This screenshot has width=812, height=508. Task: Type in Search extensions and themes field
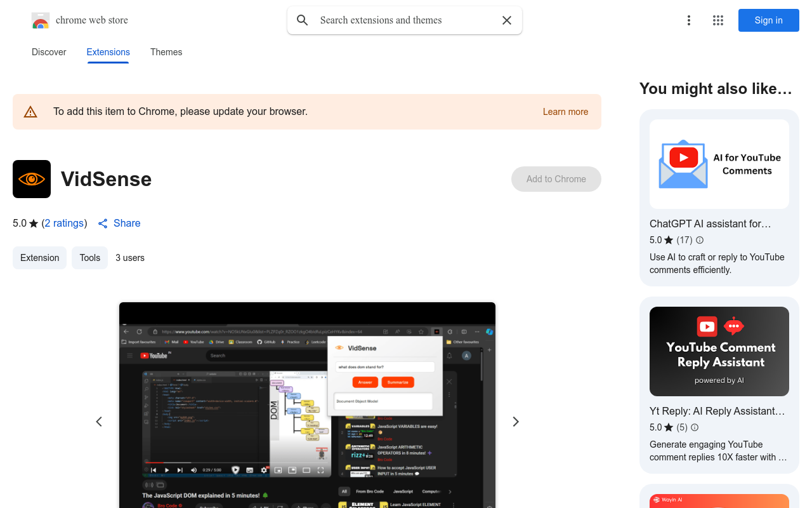click(406, 20)
